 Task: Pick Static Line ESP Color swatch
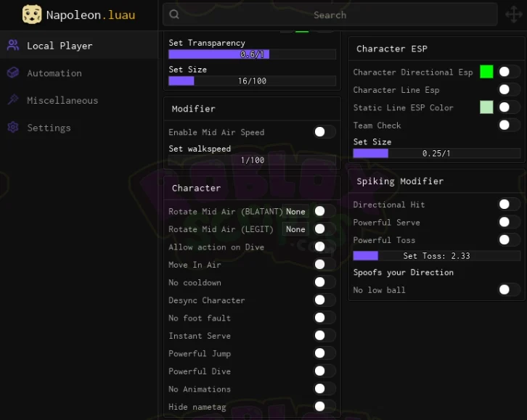point(486,107)
